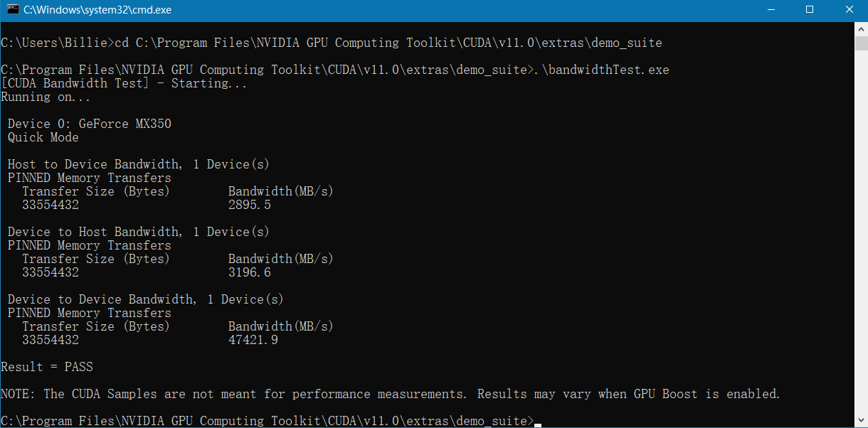Minimize the command prompt window

tap(770, 10)
